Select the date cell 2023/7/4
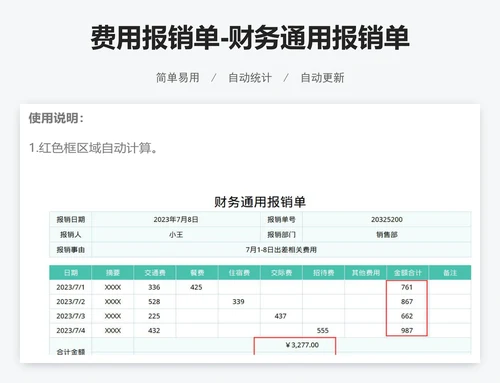This screenshot has width=500, height=383. (71, 330)
